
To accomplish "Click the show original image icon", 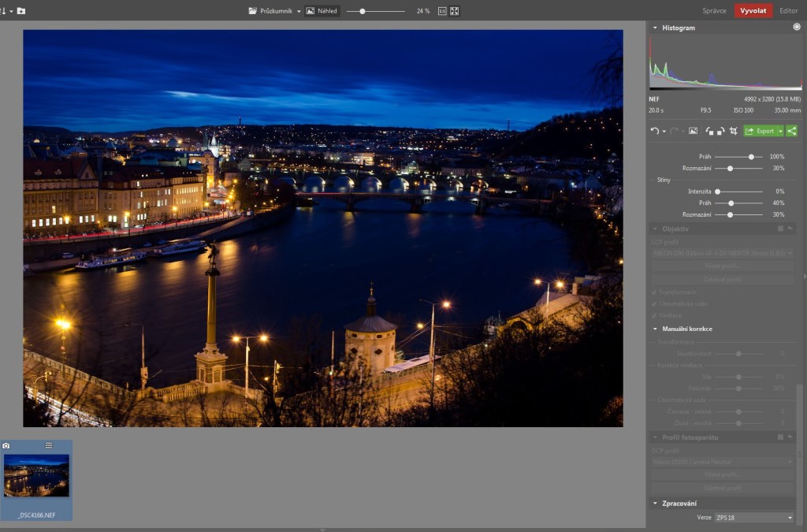I will click(693, 131).
